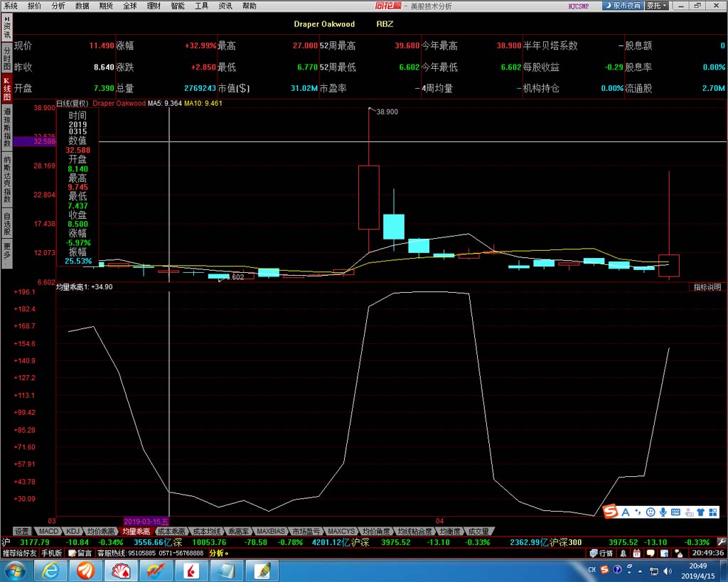Viewport: 728px width, 582px height.
Task: Switch to the 乖离率 indicator tab
Action: pyautogui.click(x=238, y=531)
